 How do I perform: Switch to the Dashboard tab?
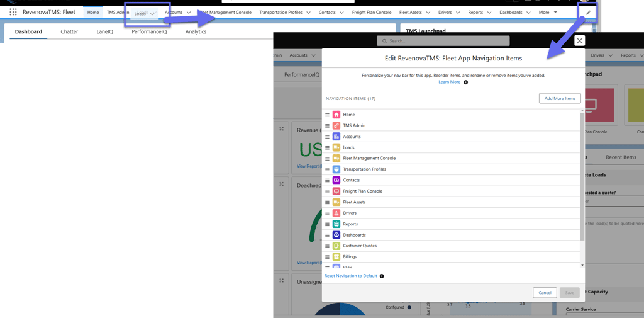click(28, 31)
